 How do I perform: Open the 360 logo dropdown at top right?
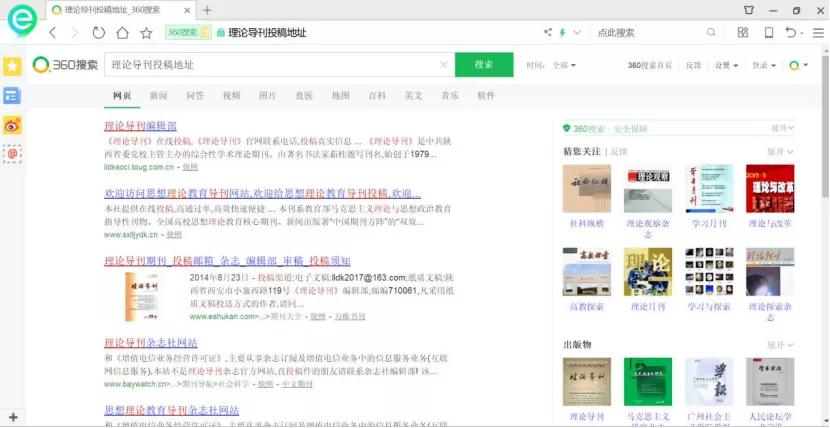tap(799, 66)
